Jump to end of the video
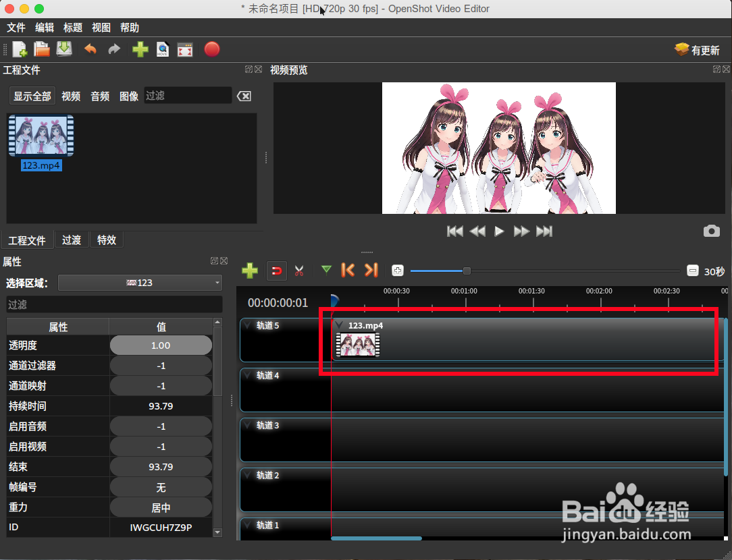The image size is (732, 560). (544, 231)
